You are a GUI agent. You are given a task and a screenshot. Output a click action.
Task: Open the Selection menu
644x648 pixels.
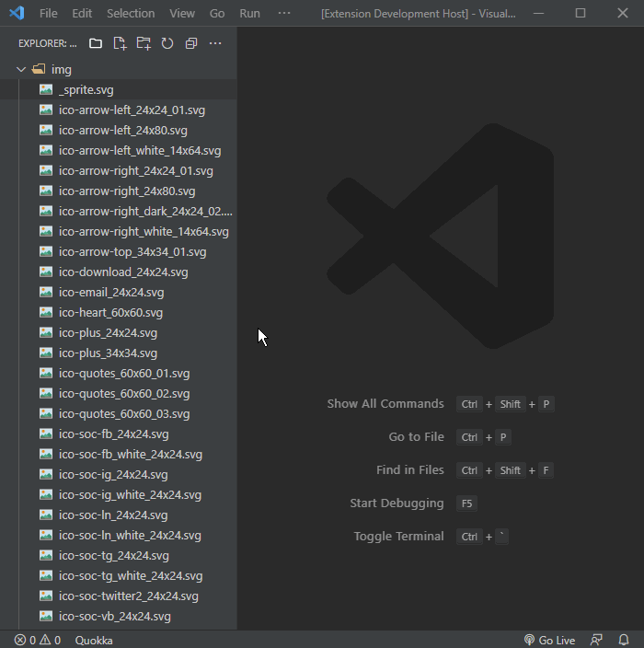click(131, 14)
